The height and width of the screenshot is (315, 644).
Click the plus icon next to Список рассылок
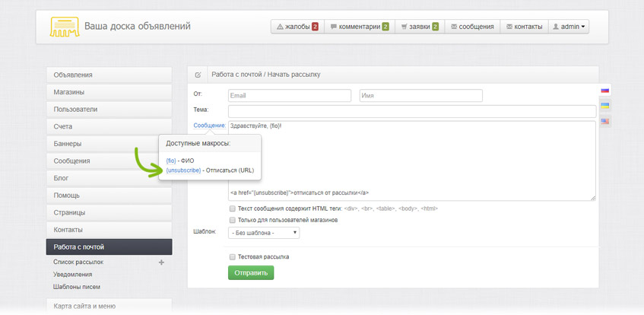coord(161,262)
